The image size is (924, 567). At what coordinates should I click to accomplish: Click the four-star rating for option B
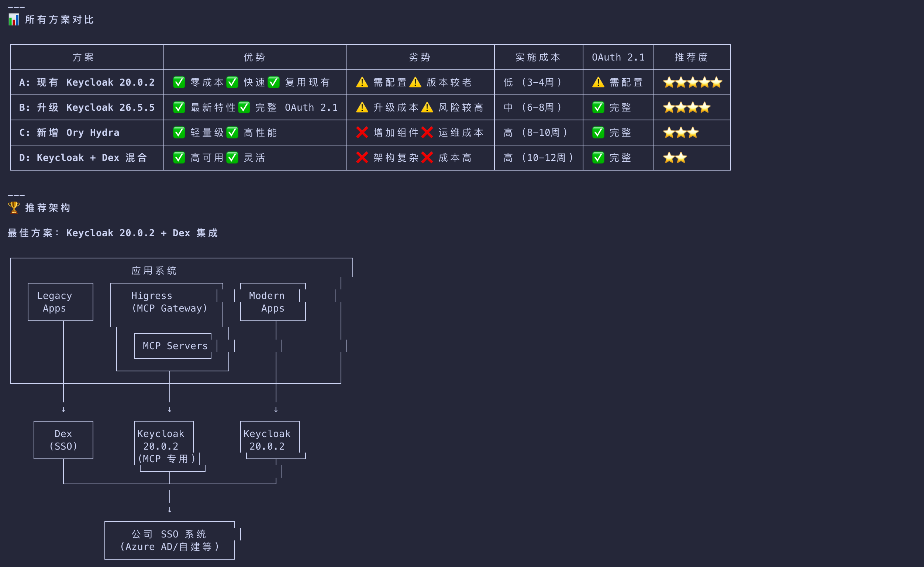686,107
